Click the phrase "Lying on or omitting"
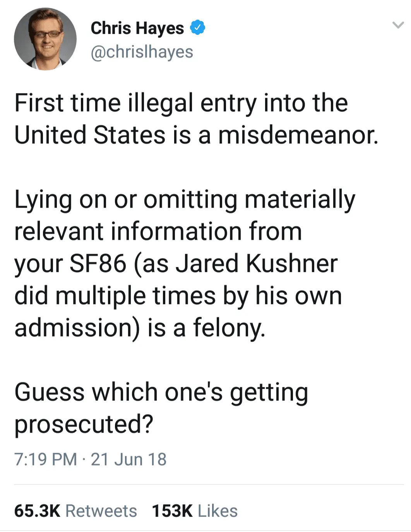Image resolution: width=411 pixels, height=532 pixels. click(x=126, y=200)
